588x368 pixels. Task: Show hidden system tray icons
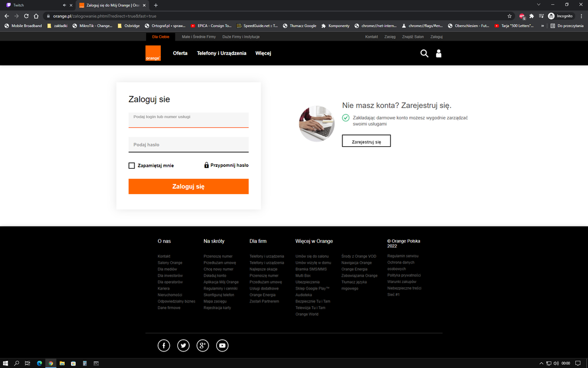pyautogui.click(x=541, y=363)
